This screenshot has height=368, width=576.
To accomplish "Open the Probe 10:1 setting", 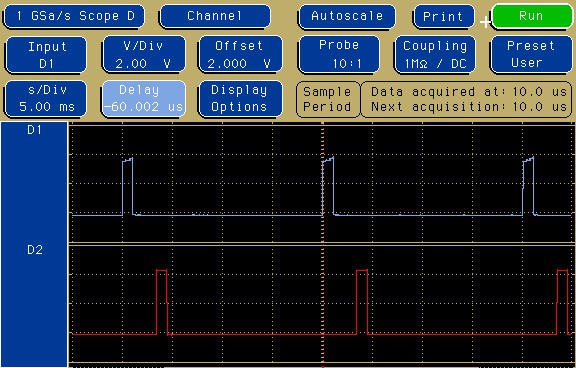I will tap(339, 55).
